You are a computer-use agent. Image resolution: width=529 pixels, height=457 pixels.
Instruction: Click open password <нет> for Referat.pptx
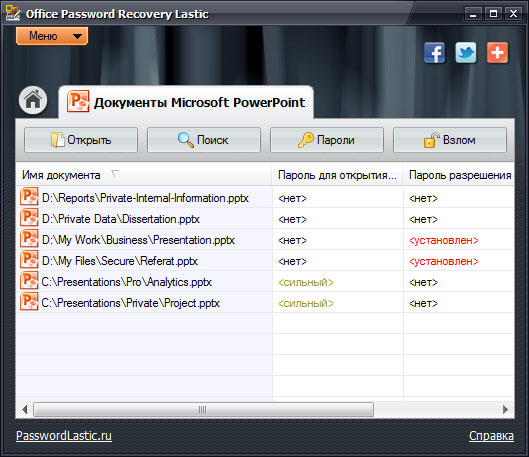tap(293, 261)
